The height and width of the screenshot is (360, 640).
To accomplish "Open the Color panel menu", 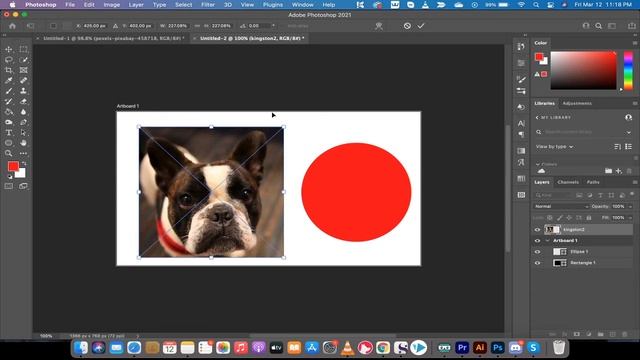I will click(x=635, y=43).
